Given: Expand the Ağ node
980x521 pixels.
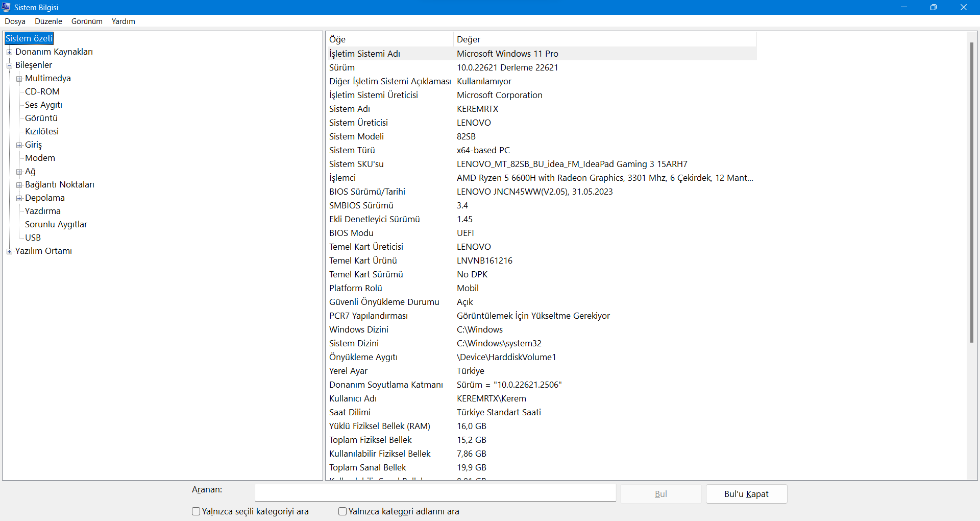Looking at the screenshot, I should (19, 172).
